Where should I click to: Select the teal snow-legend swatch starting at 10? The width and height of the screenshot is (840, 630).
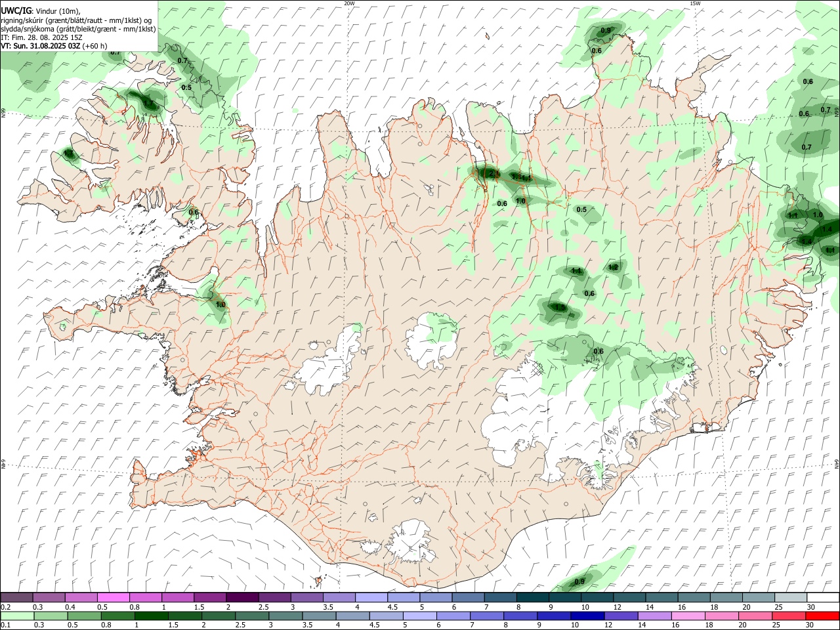pyautogui.click(x=597, y=598)
